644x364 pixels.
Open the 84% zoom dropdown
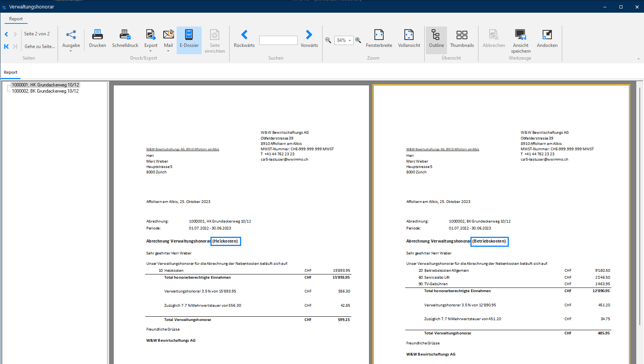[350, 40]
